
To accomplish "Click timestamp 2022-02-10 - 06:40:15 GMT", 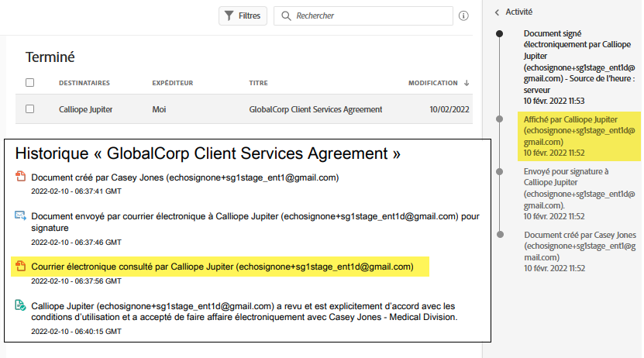I will [77, 332].
